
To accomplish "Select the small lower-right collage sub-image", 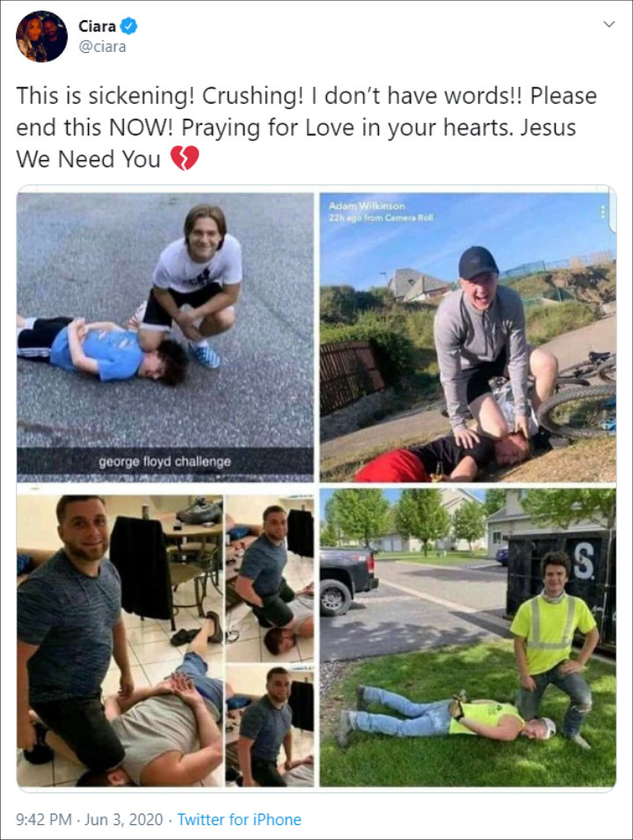I will [270, 726].
